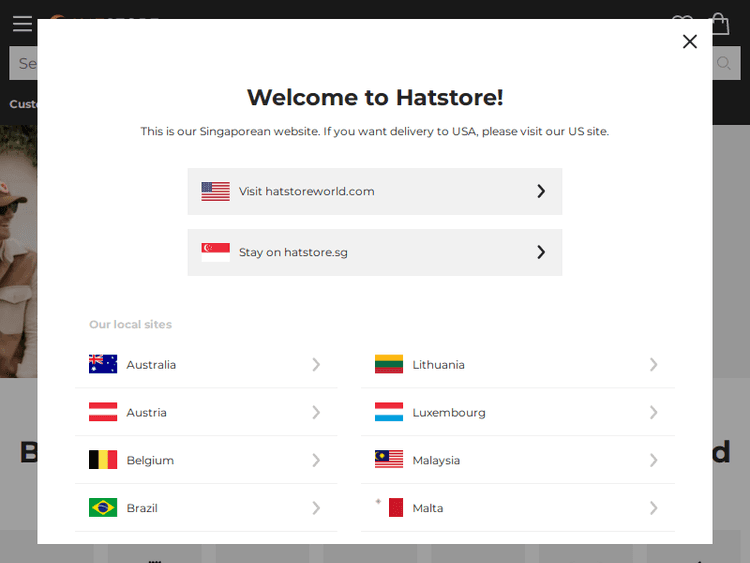Image resolution: width=750 pixels, height=563 pixels.
Task: Click the Malta flag icon
Action: [389, 508]
